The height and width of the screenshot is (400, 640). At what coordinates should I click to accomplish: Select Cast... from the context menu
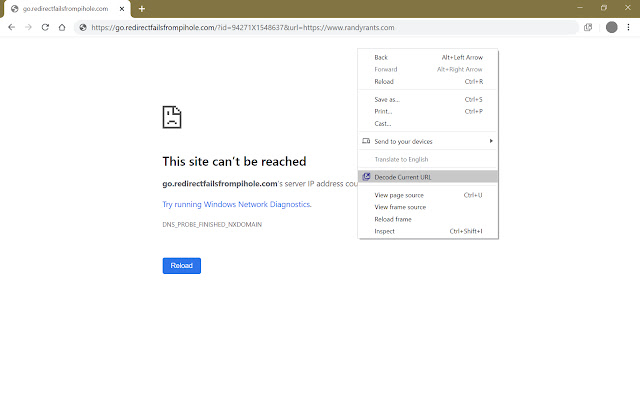click(428, 124)
